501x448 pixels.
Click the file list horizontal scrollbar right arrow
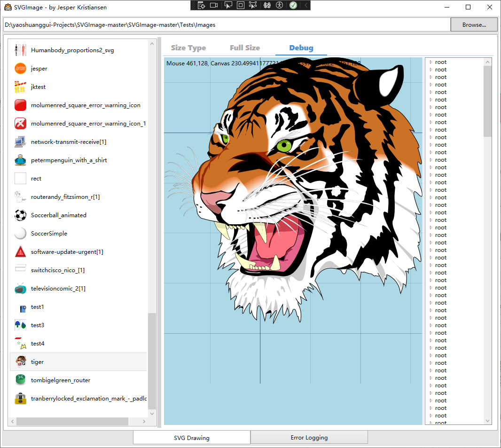(x=144, y=422)
